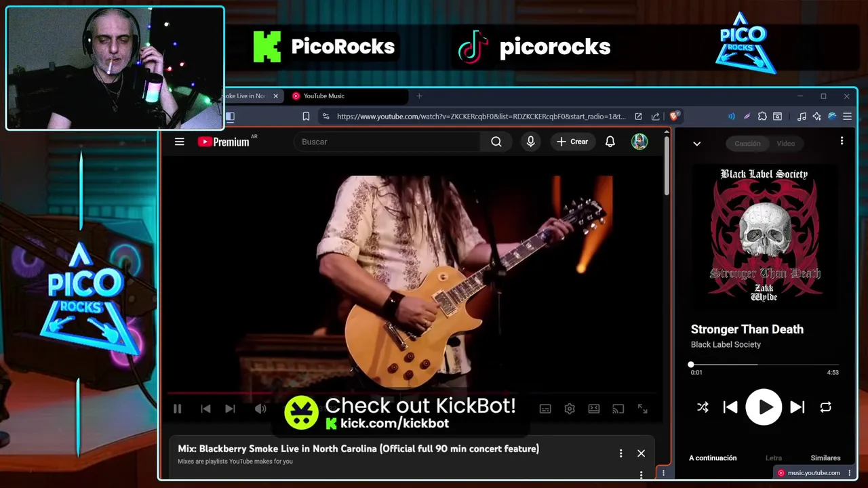Click the YouTube URL address bar
Image resolution: width=868 pixels, height=488 pixels.
pos(481,117)
